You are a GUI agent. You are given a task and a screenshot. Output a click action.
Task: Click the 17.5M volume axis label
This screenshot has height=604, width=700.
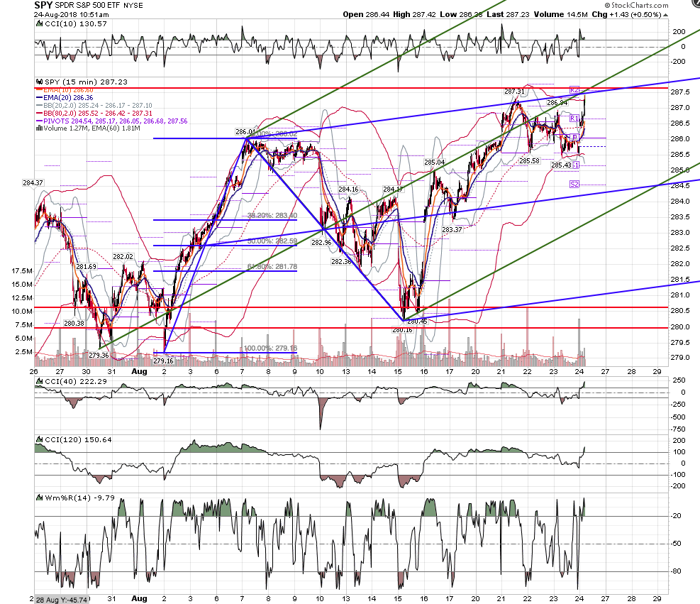click(x=22, y=271)
